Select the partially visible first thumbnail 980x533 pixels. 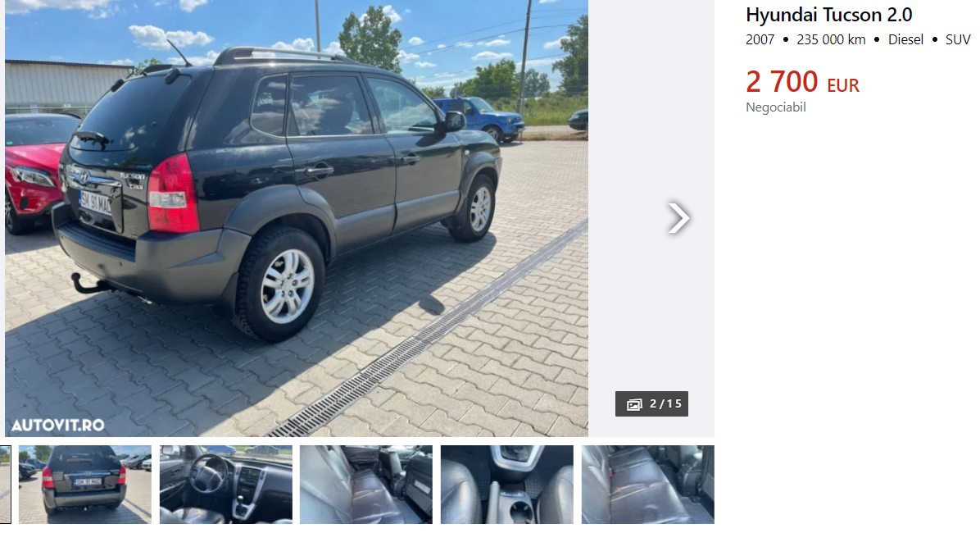[x=5, y=485]
